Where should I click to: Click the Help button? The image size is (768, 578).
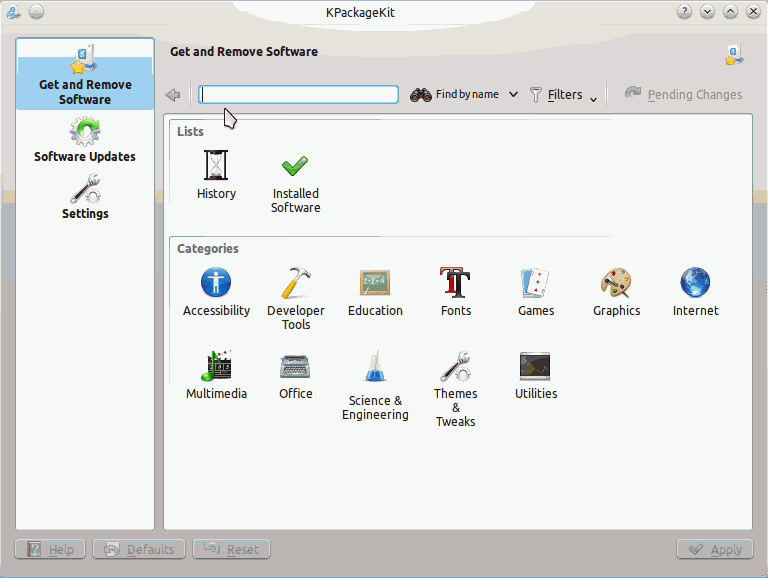point(50,549)
